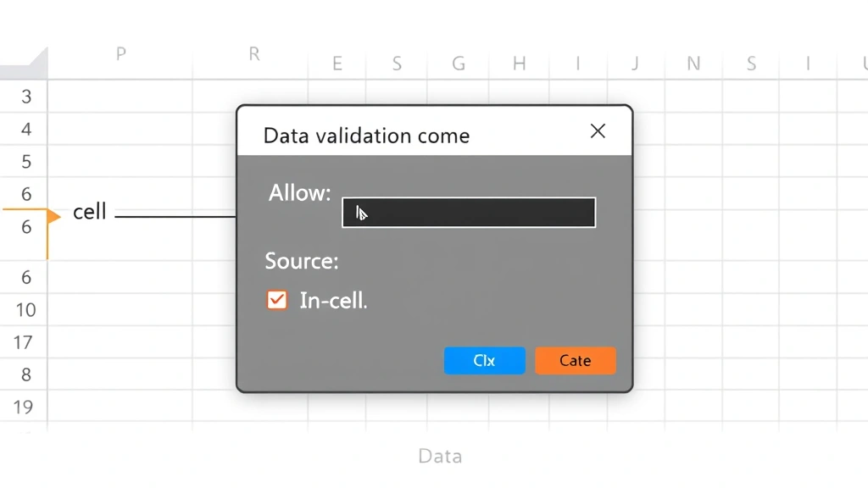Select row header 5
868x488 pixels.
tap(26, 162)
